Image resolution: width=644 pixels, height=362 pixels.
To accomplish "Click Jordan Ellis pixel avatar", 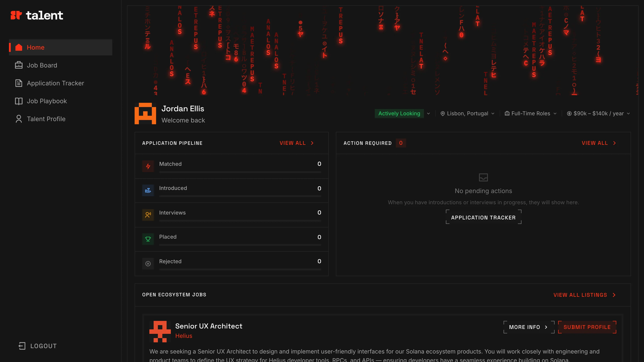I will (x=145, y=114).
